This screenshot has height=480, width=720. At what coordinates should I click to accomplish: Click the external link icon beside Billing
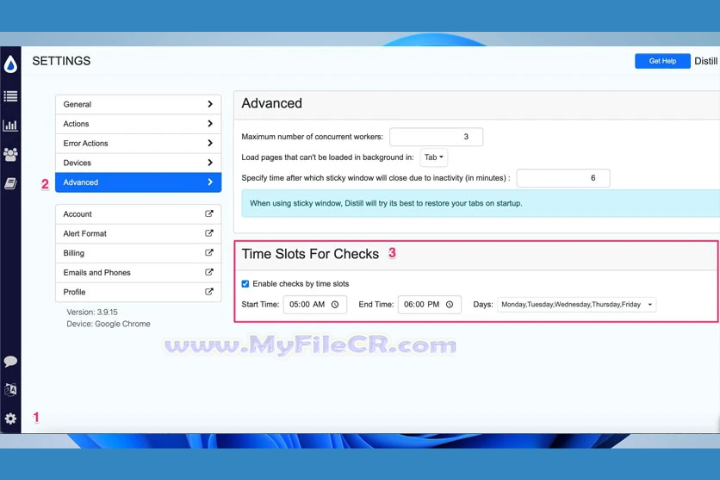point(209,253)
